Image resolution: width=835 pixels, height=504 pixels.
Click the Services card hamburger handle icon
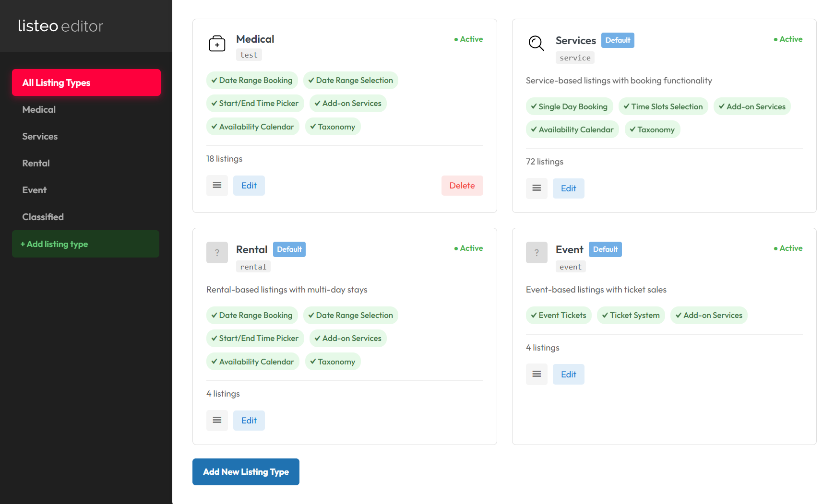click(537, 188)
